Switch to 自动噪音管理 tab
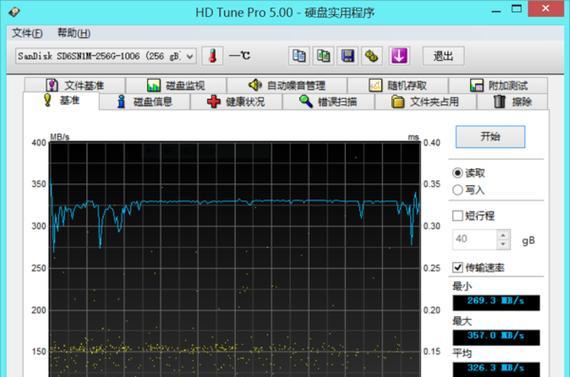This screenshot has width=570, height=377. click(287, 85)
